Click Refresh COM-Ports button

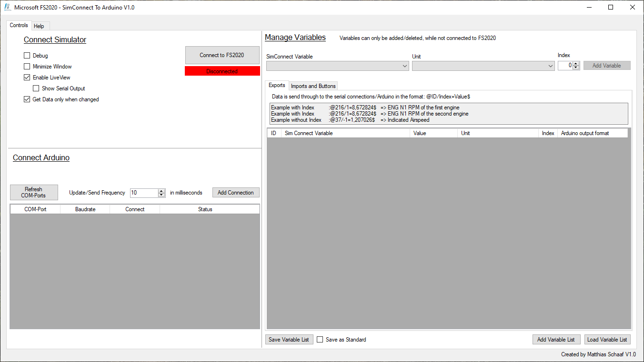[x=34, y=192]
